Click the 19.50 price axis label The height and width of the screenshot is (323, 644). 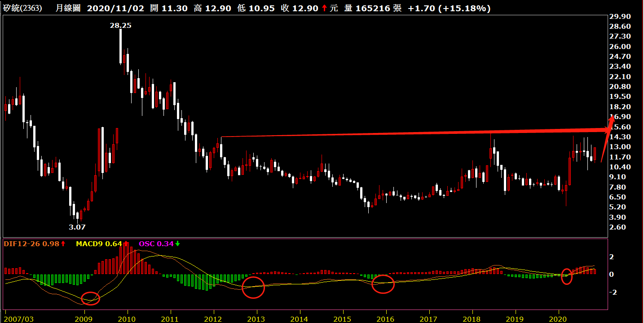click(x=621, y=97)
